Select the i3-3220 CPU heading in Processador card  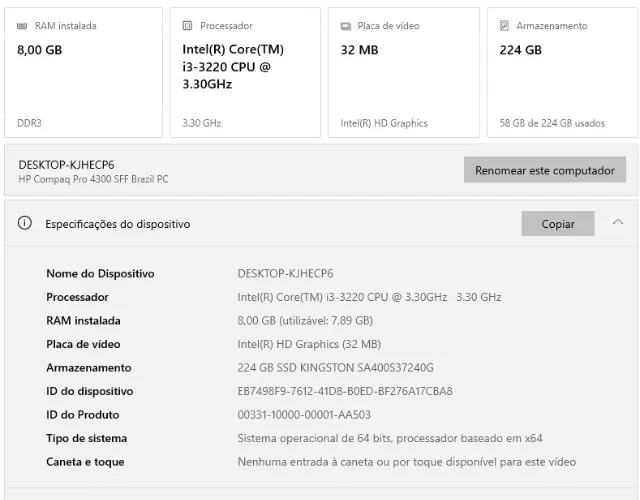pos(233,67)
